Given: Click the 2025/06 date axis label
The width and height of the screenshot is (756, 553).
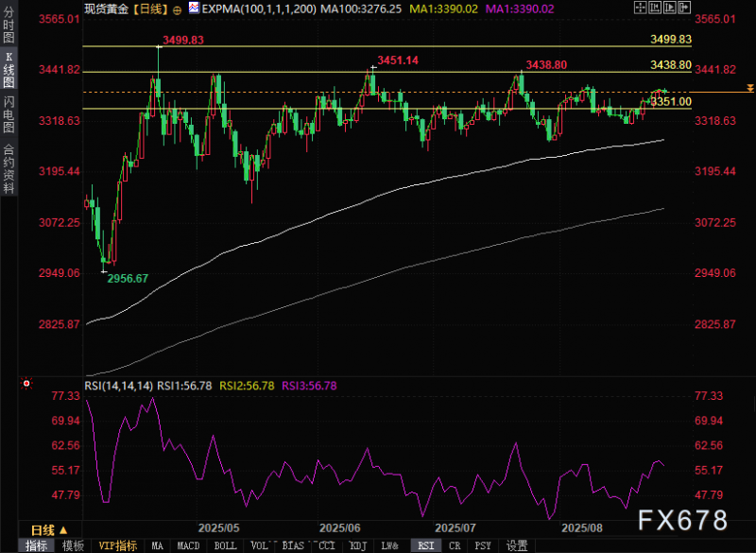Looking at the screenshot, I should pos(340,527).
